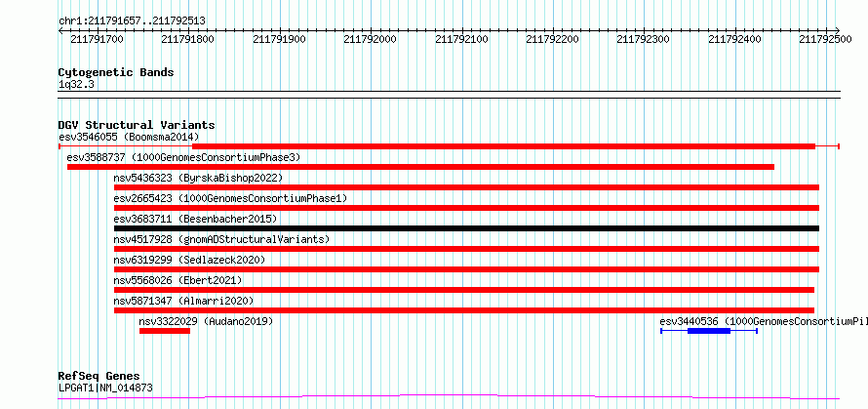Click the nsv5871347 Almarri2020 red bar
This screenshot has width=868, height=409.
pyautogui.click(x=464, y=310)
